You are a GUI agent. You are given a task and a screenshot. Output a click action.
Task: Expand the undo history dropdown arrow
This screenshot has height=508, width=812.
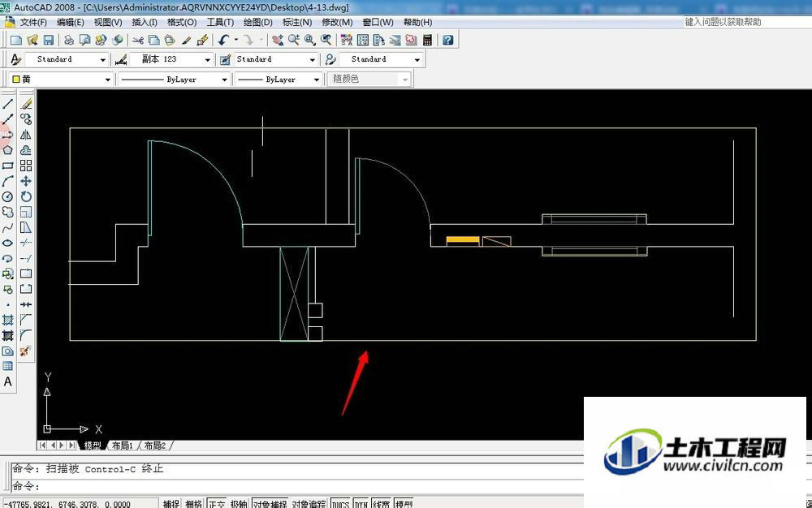[236, 40]
